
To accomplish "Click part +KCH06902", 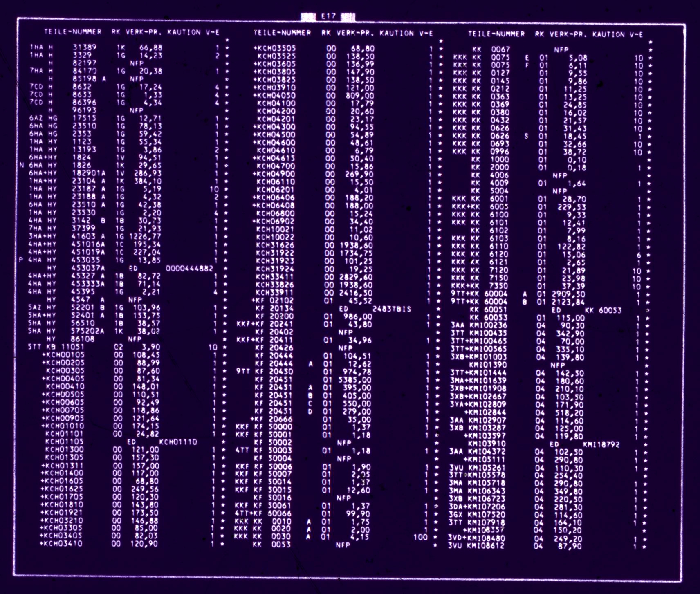I will click(x=274, y=221).
